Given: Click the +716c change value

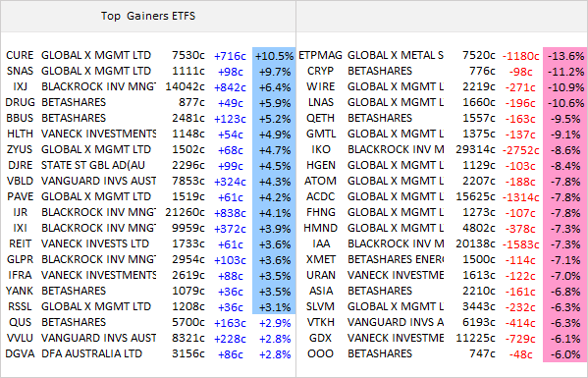Looking at the screenshot, I should (230, 56).
